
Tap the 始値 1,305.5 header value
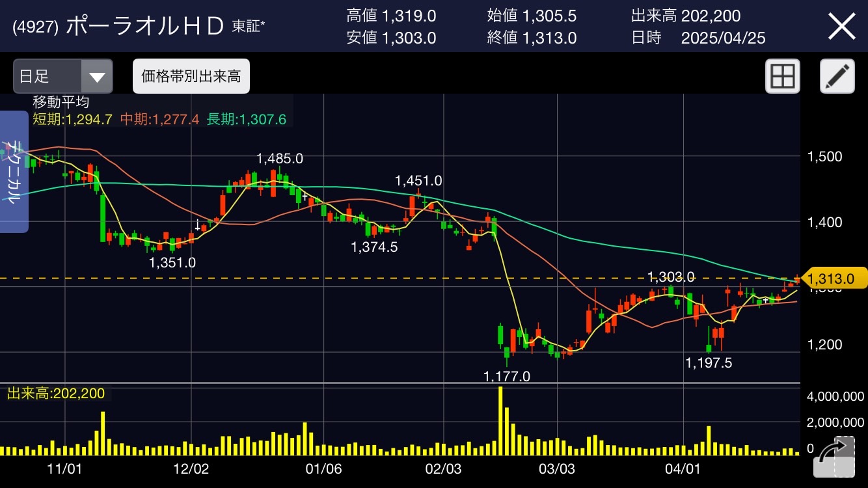coord(532,16)
